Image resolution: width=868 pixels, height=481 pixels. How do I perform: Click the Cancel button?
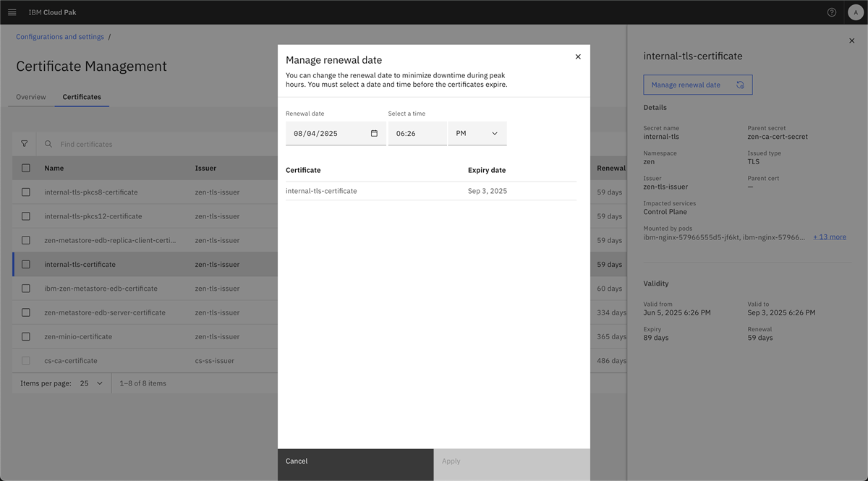[356, 464]
